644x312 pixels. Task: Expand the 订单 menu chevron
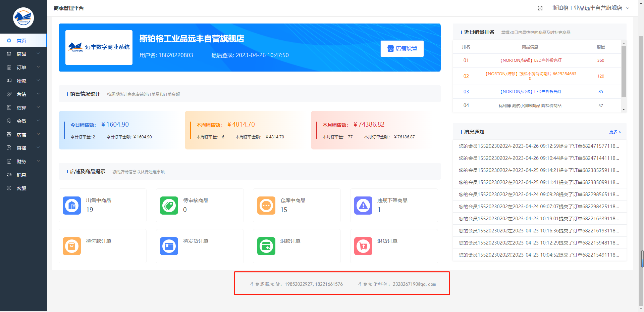pos(38,67)
